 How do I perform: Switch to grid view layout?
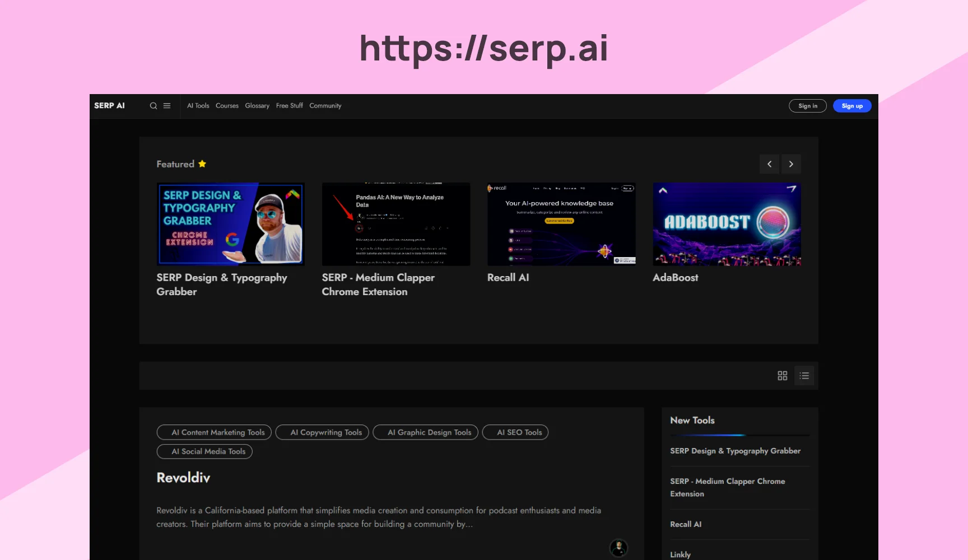pos(783,376)
